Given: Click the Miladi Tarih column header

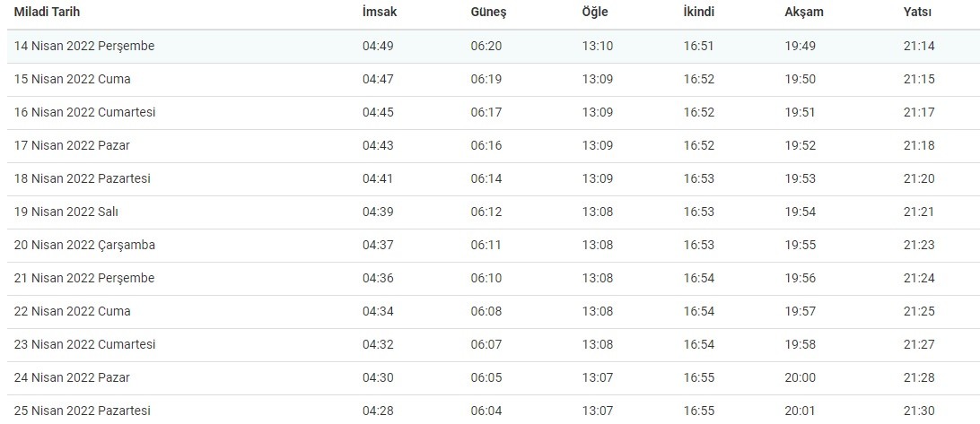Looking at the screenshot, I should point(49,13).
